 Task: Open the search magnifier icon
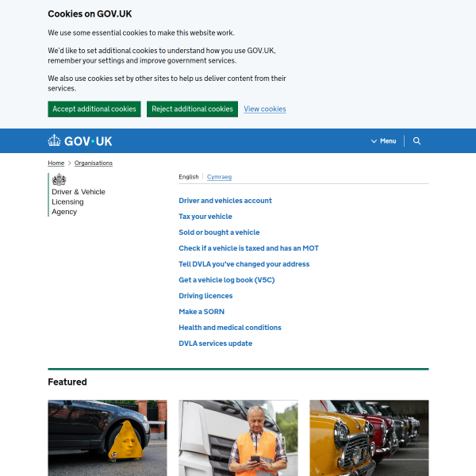[x=416, y=141]
